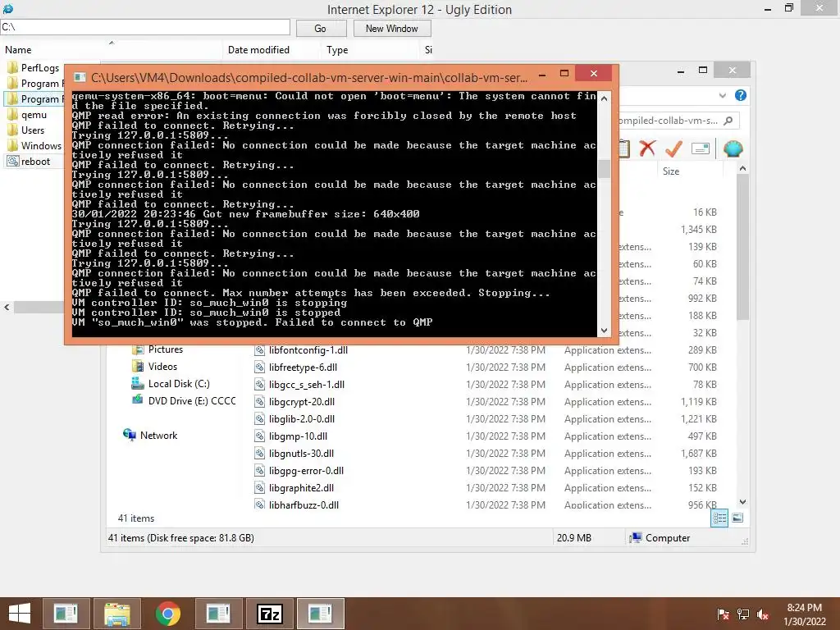
Task: Click the Computer status bar entry
Action: pyautogui.click(x=660, y=537)
